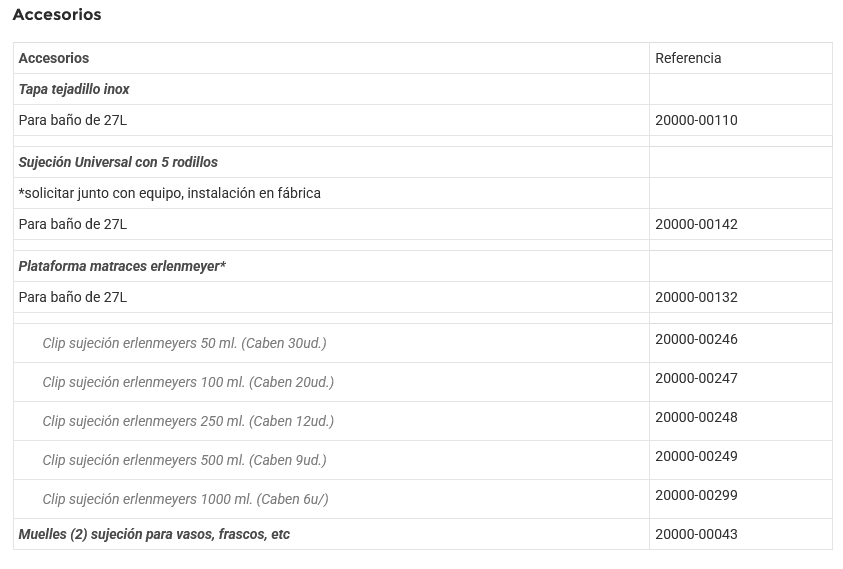Click reference number 20000-00246
The image size is (843, 569).
[x=696, y=339]
